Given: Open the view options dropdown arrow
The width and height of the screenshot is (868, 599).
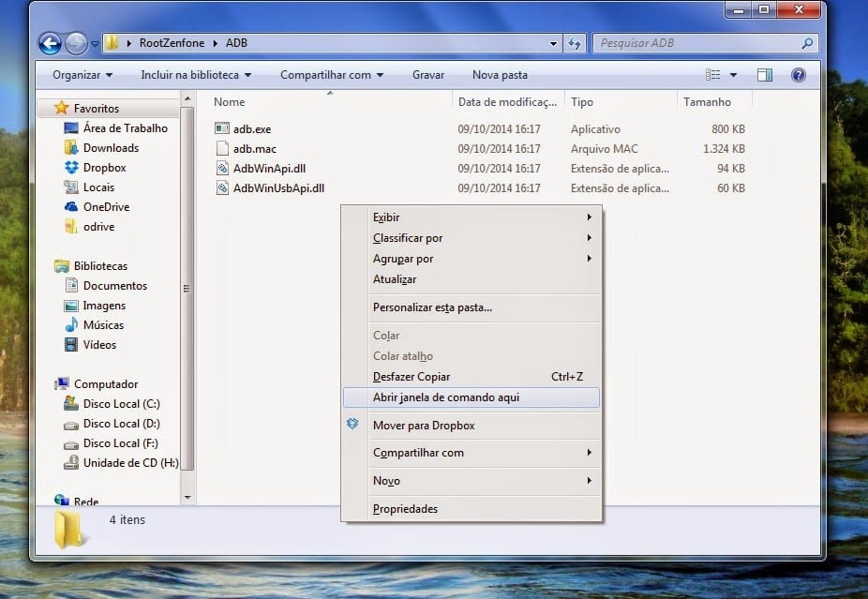Looking at the screenshot, I should pyautogui.click(x=733, y=75).
